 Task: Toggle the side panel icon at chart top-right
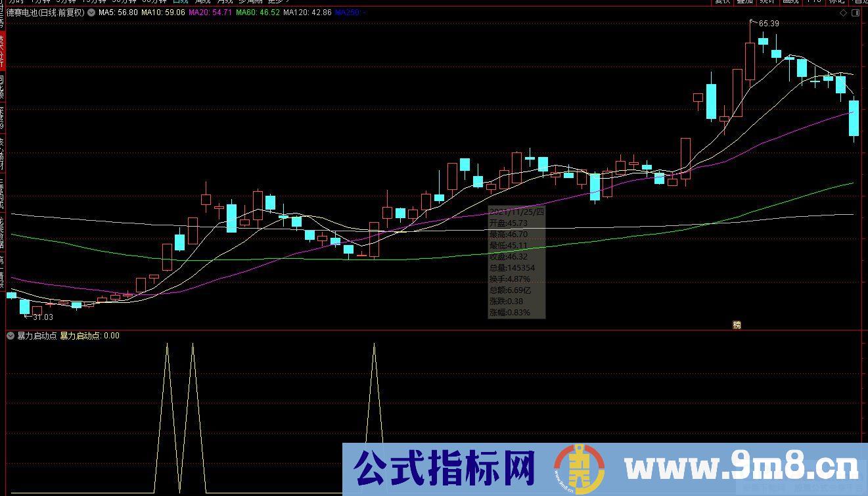coord(857,12)
